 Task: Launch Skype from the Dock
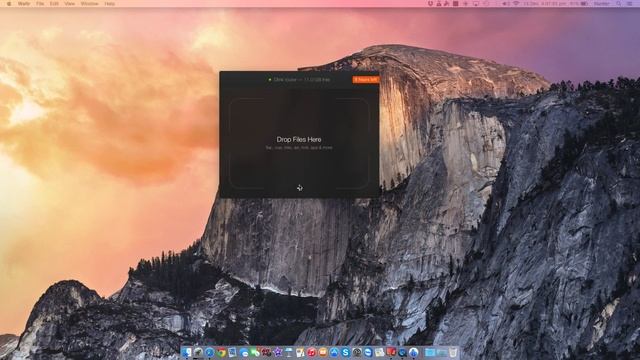[x=345, y=352]
